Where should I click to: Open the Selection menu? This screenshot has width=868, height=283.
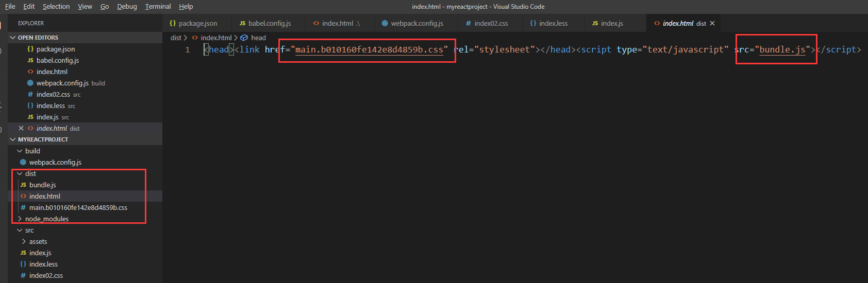point(56,7)
